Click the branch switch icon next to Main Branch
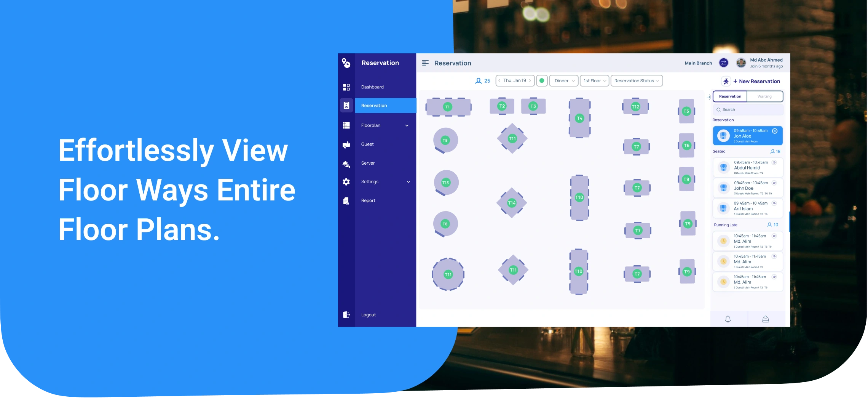The height and width of the screenshot is (399, 868). (723, 63)
